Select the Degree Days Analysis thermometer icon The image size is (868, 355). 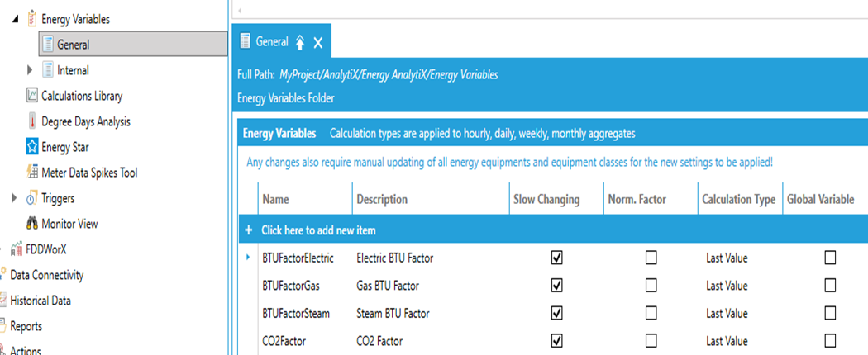[32, 121]
